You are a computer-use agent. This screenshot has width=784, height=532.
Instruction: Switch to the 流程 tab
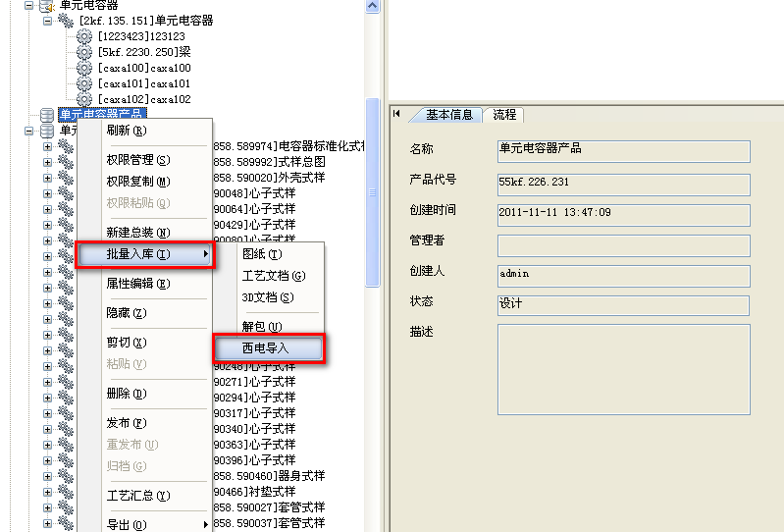pyautogui.click(x=504, y=115)
